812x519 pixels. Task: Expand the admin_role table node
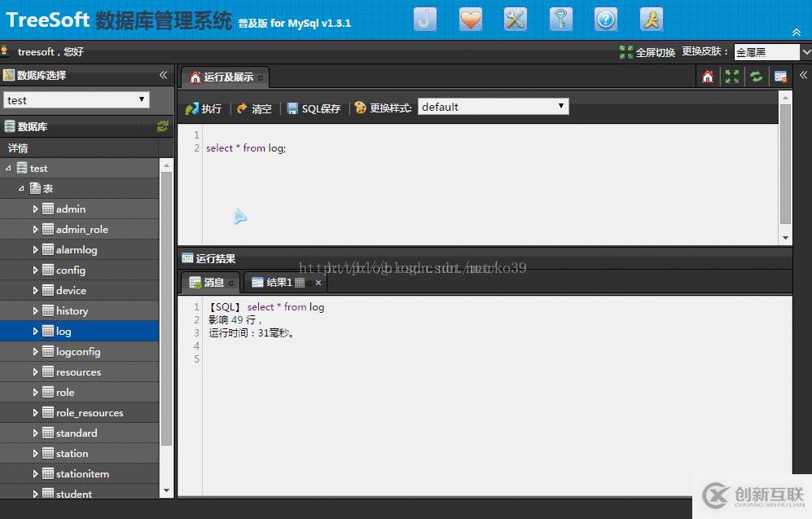35,229
